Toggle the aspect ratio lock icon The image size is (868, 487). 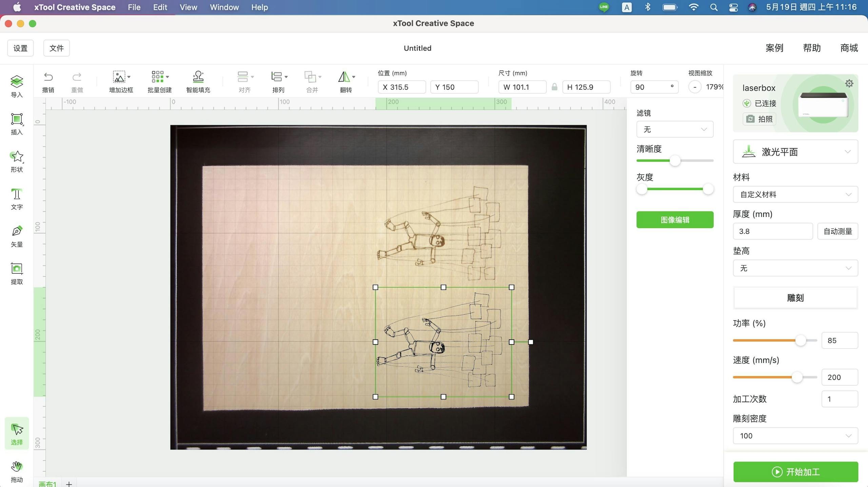554,87
